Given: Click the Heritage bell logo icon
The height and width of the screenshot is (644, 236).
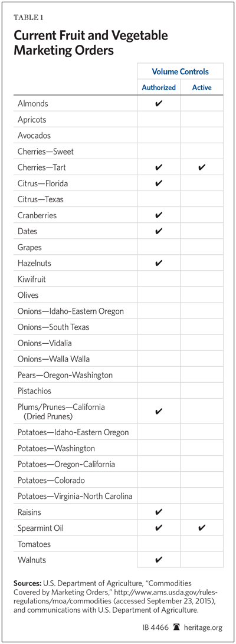Looking at the screenshot, I should point(177,626).
